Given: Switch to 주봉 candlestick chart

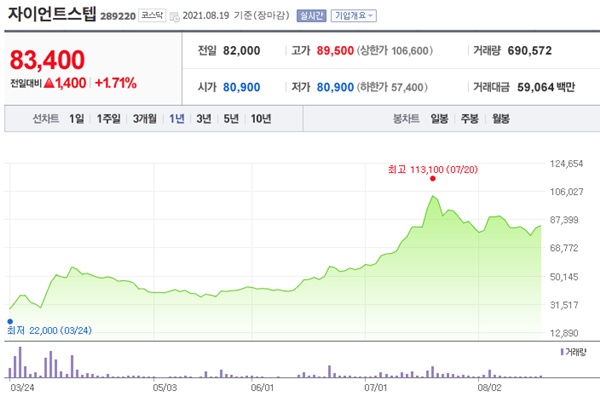Looking at the screenshot, I should point(470,119).
